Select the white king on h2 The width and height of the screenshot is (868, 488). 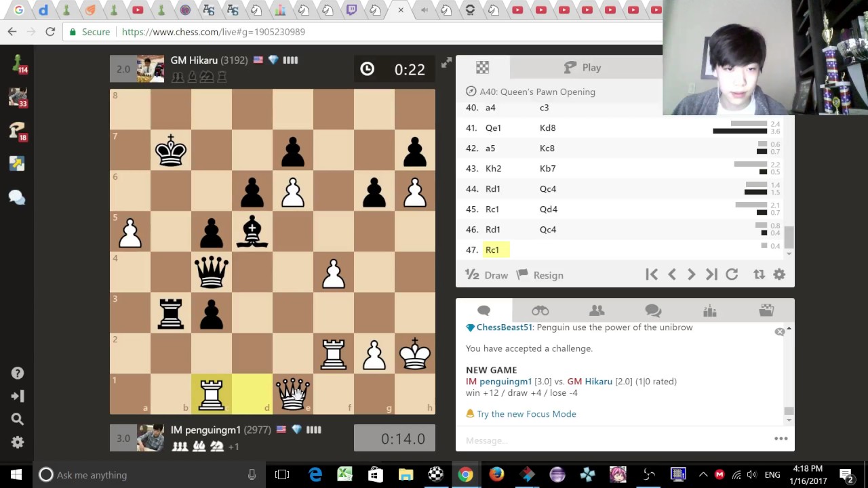coord(415,353)
